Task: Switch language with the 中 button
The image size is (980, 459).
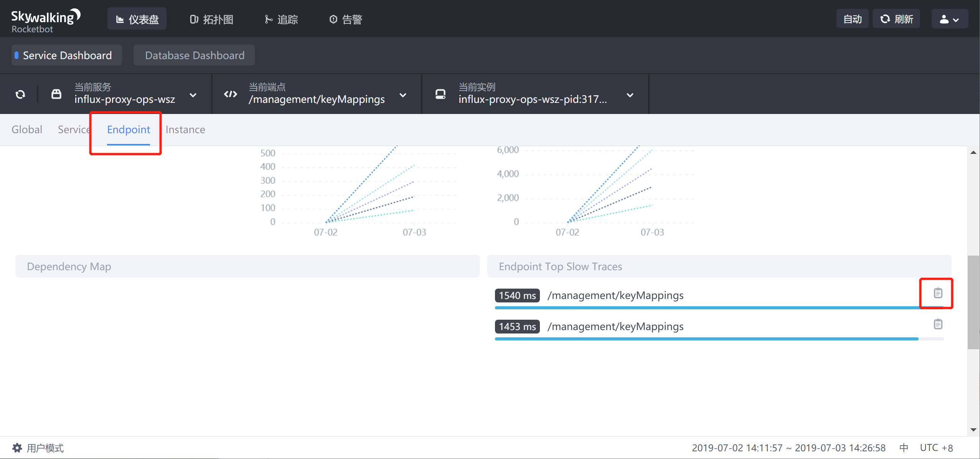Action: pos(904,448)
